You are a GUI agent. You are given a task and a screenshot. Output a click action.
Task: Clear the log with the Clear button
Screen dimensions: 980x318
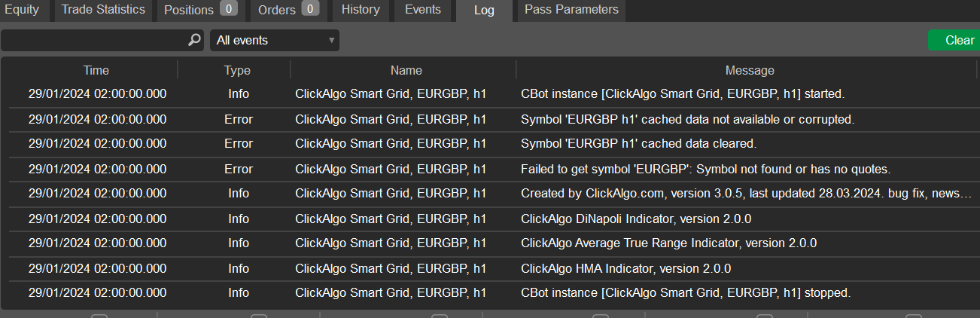(x=954, y=40)
